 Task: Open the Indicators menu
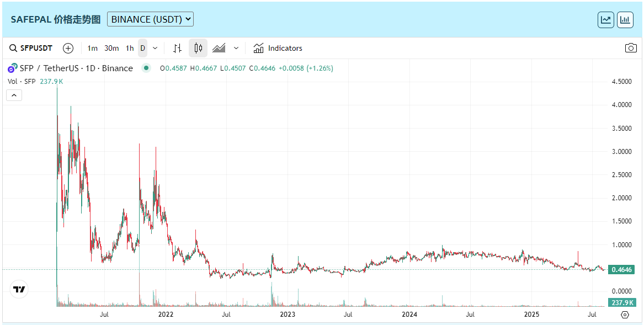(x=278, y=48)
